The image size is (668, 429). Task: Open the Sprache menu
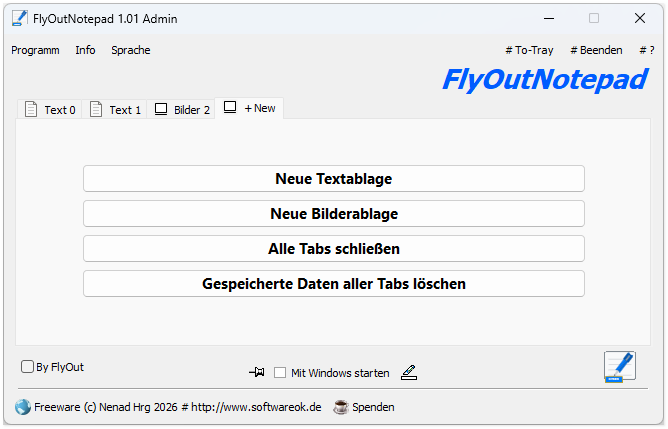[131, 50]
